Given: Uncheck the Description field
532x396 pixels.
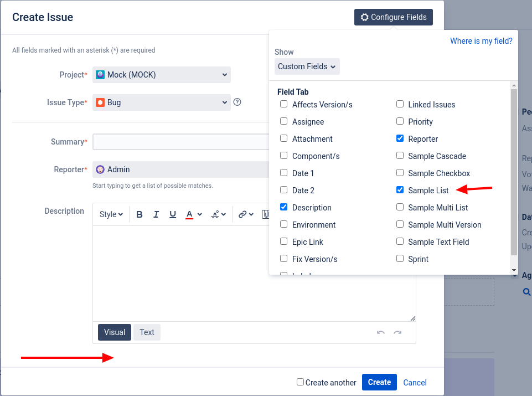Looking at the screenshot, I should pos(283,207).
